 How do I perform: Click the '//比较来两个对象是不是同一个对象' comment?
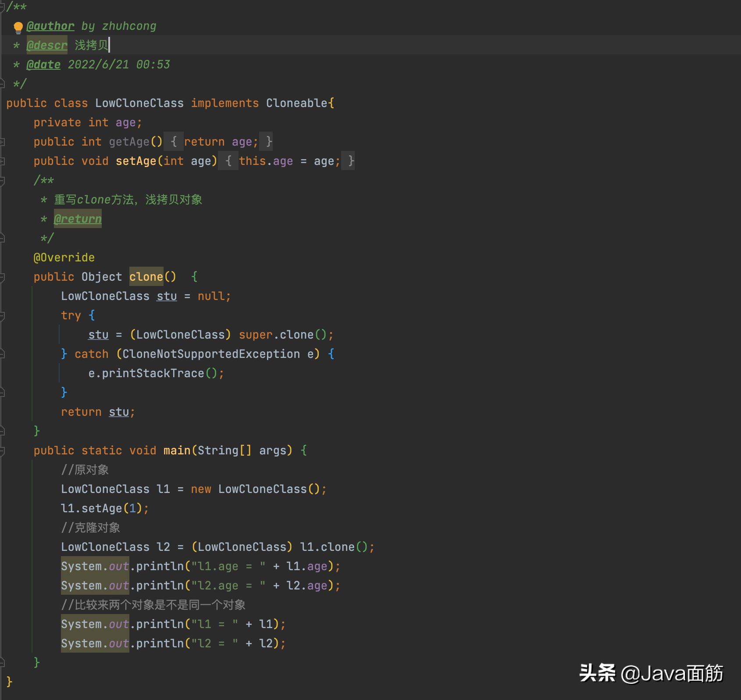(153, 605)
